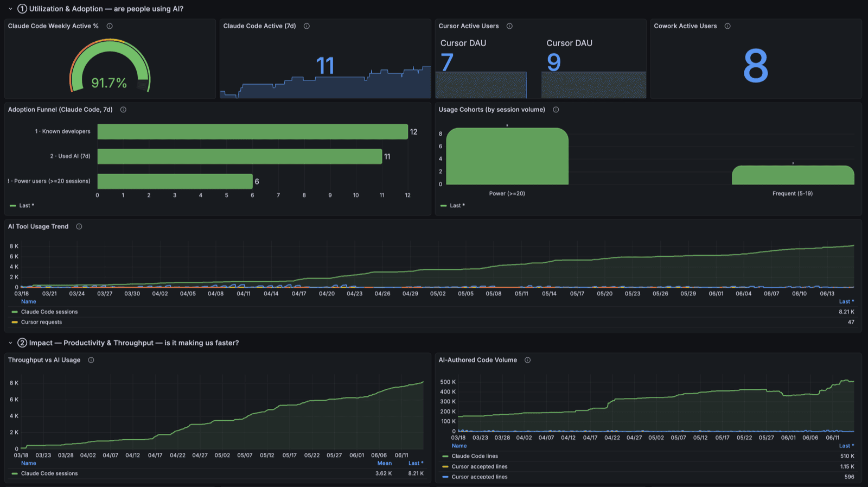The height and width of the screenshot is (487, 868).
Task: Show info tooltip for AI-Authored Code Volume
Action: 527,360
